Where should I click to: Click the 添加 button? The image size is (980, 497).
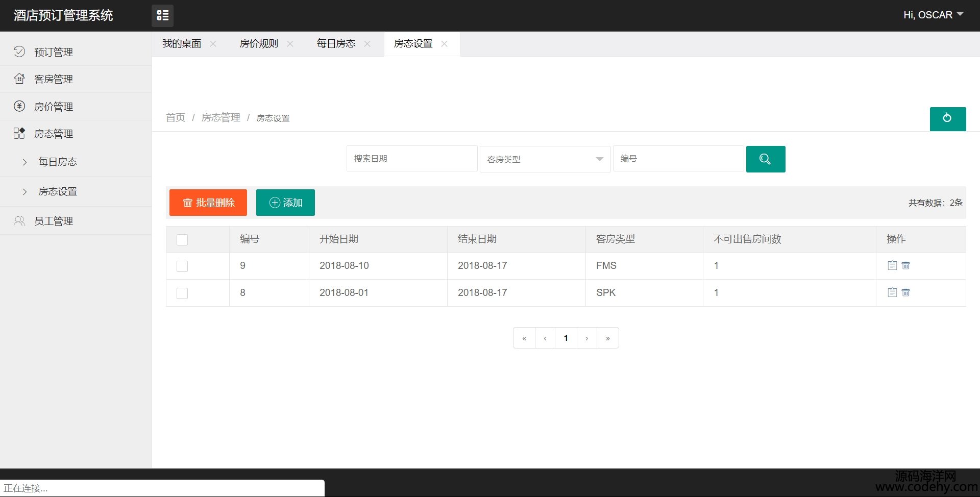(285, 203)
